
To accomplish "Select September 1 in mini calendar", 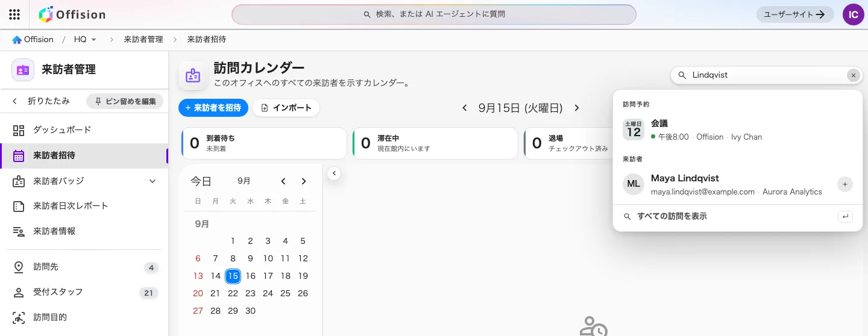I will click(233, 241).
